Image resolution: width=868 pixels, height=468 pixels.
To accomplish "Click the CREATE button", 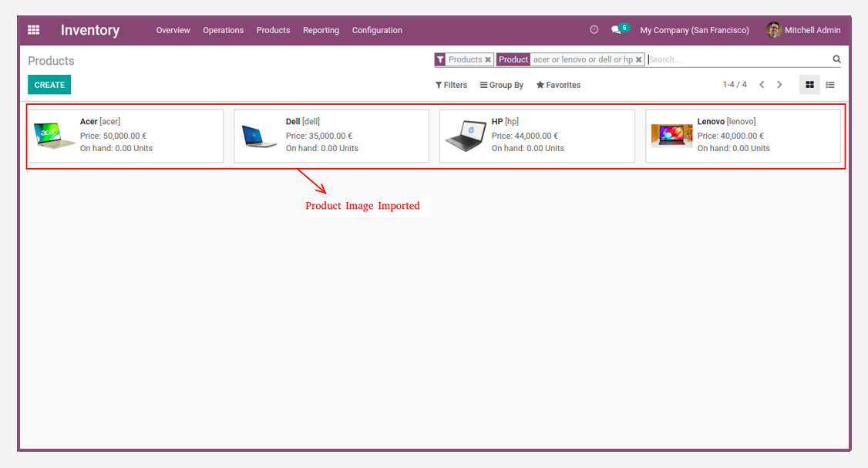I will pyautogui.click(x=49, y=85).
